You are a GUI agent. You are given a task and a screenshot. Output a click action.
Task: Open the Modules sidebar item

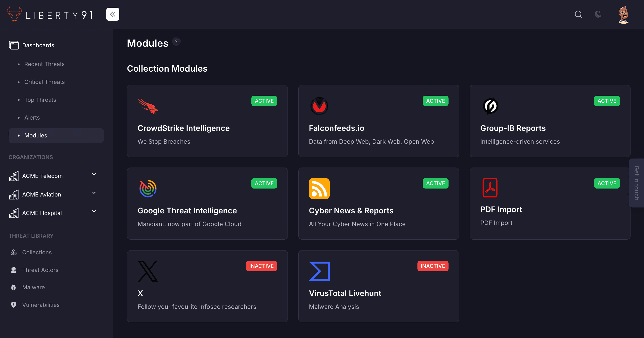tap(35, 135)
